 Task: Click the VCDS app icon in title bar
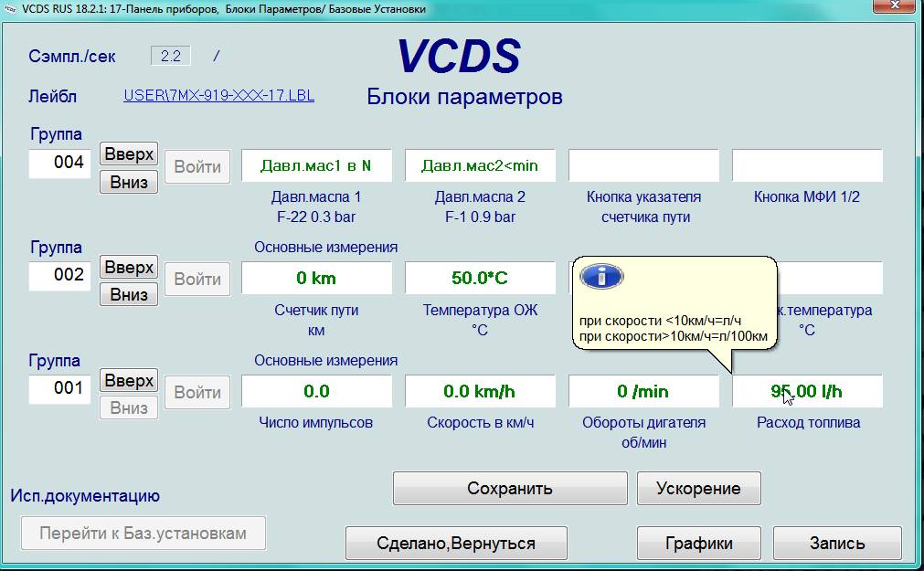[10, 8]
